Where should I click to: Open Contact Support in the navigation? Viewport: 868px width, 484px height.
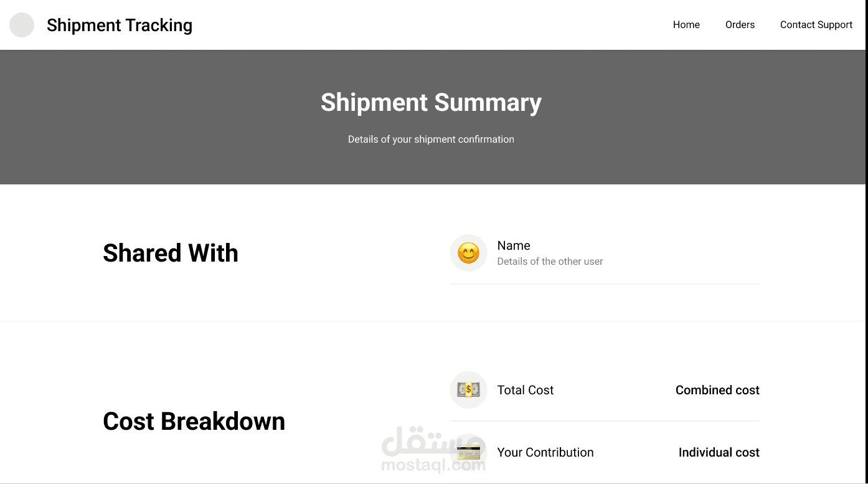pos(816,25)
